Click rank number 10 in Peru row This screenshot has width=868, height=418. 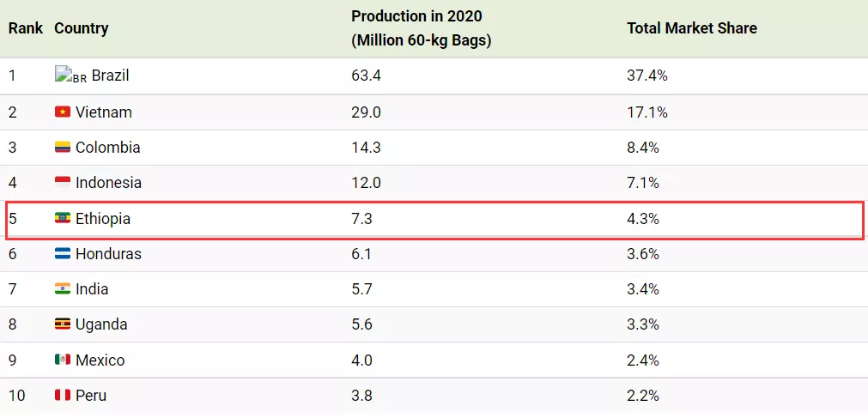tap(16, 396)
